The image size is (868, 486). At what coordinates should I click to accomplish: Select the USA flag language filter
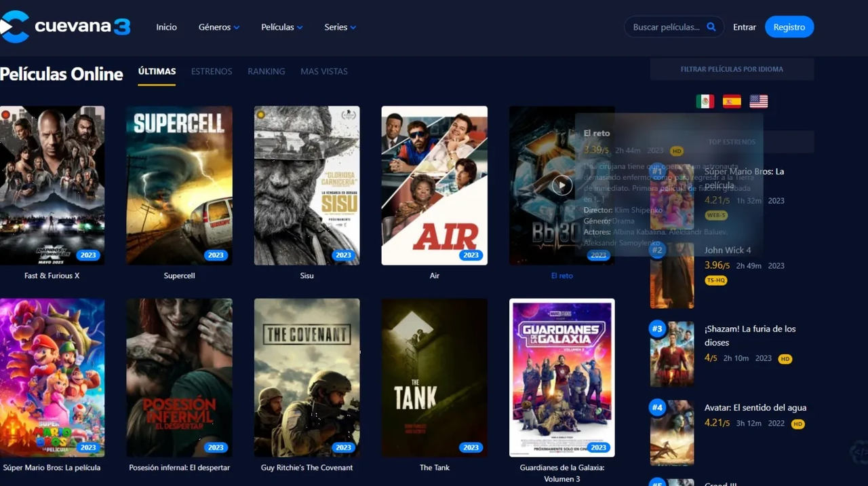(x=759, y=101)
